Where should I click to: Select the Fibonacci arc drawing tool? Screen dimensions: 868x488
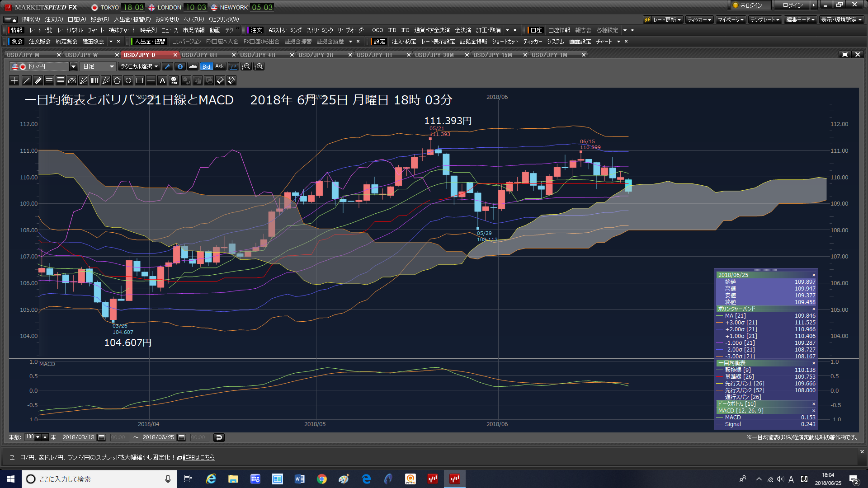(x=72, y=80)
